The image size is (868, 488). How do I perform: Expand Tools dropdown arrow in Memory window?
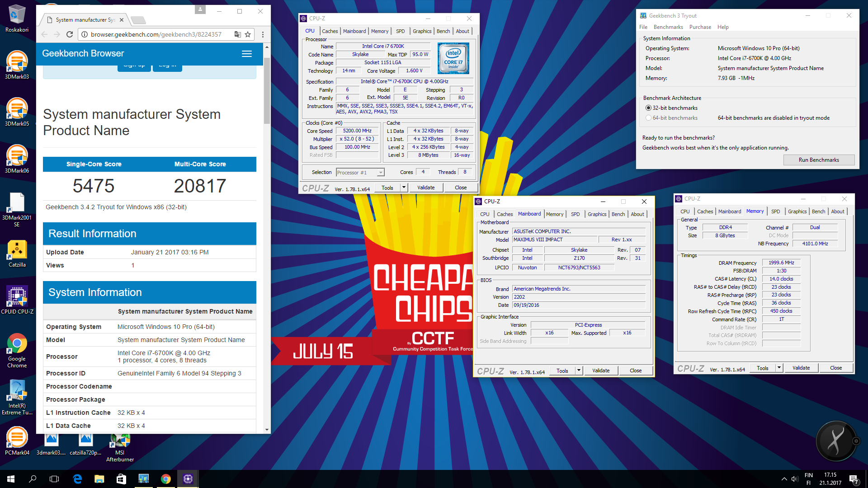click(779, 368)
